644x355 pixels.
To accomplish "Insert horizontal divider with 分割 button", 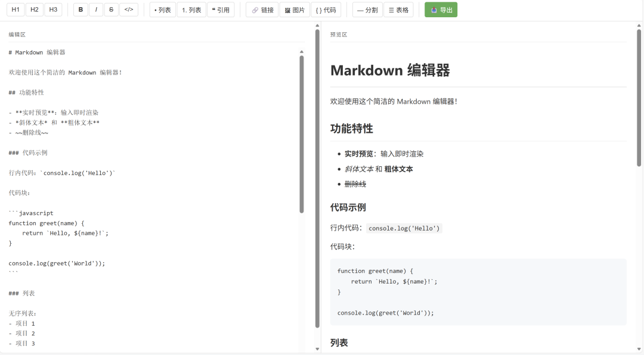I will tap(367, 10).
